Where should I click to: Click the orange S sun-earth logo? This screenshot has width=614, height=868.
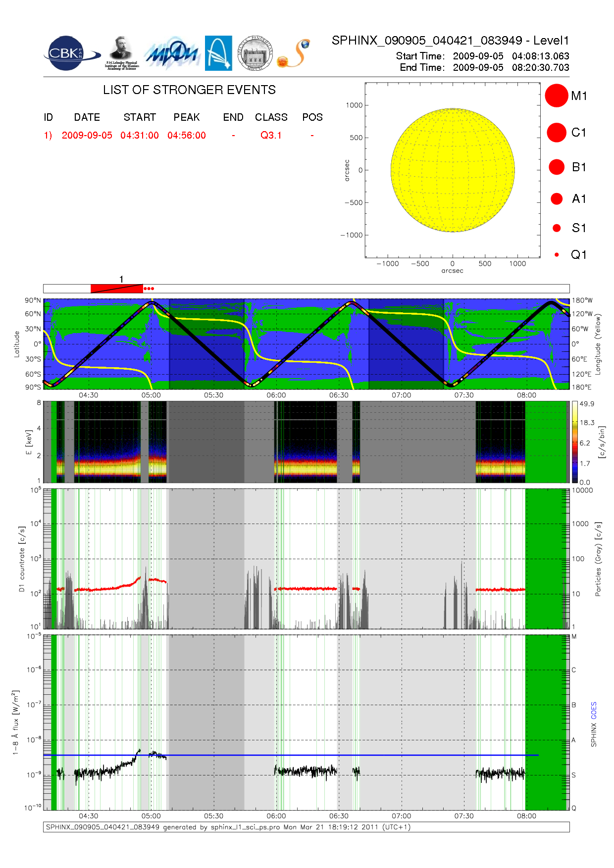click(294, 53)
